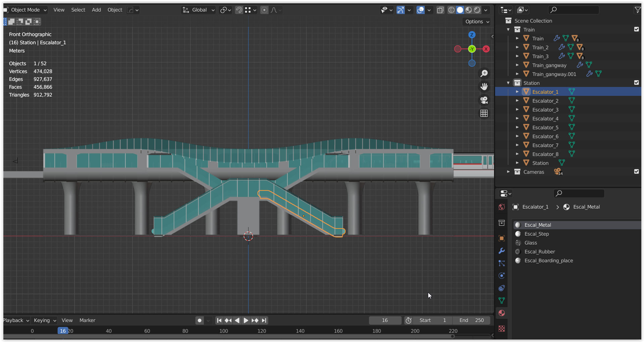
Task: Open the Global transform orientation dropdown
Action: [199, 10]
